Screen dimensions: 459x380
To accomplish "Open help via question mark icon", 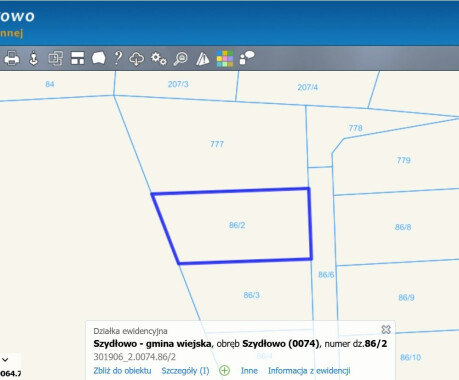I will [x=118, y=58].
